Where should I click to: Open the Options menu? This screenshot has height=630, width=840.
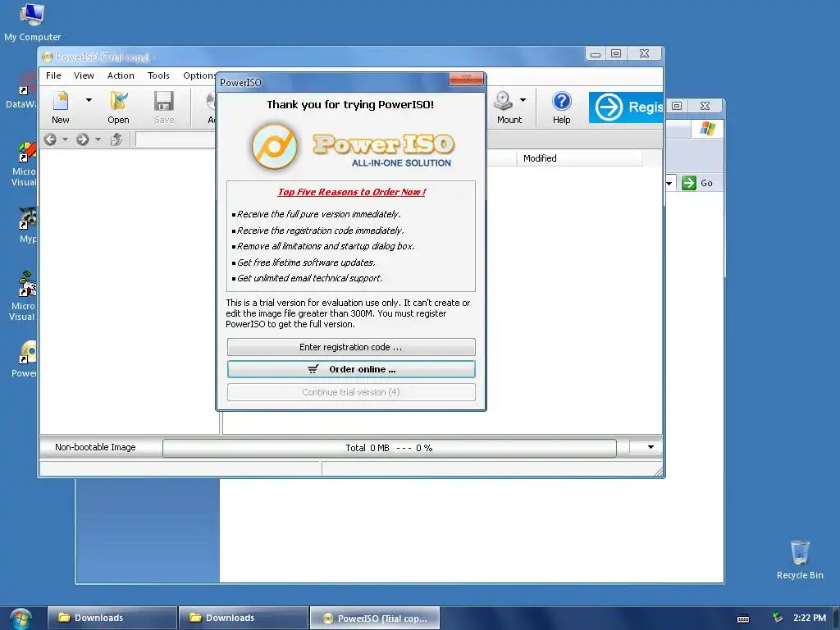(x=199, y=75)
